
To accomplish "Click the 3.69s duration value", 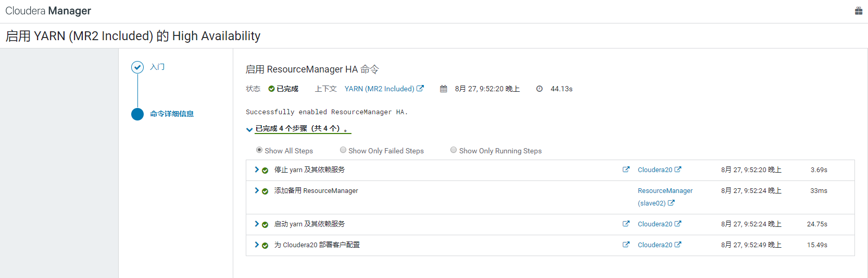I will click(819, 170).
